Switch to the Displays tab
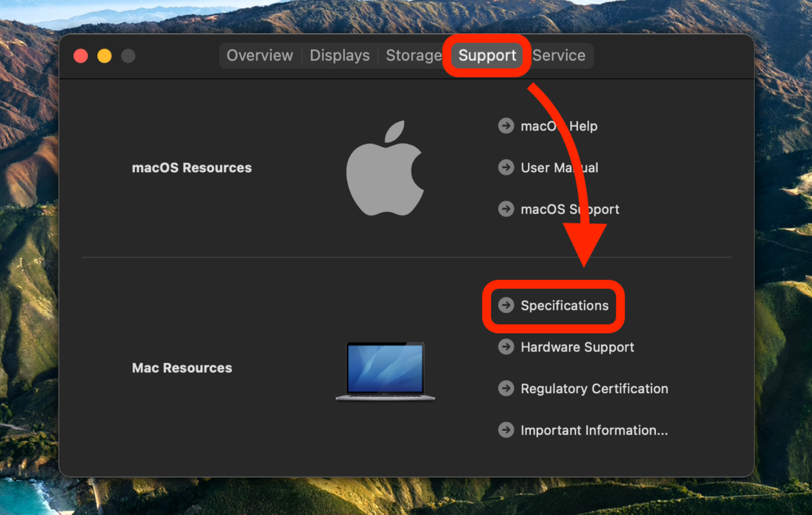Image resolution: width=812 pixels, height=515 pixels. [x=339, y=55]
